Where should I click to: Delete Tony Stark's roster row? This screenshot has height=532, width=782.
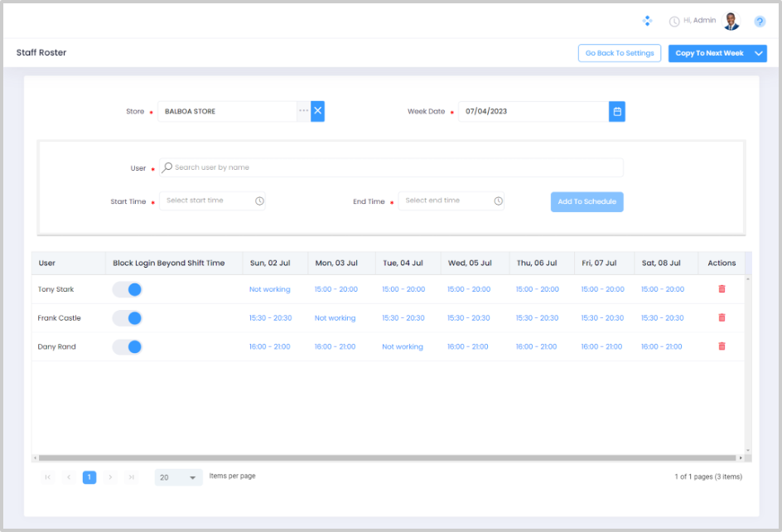pyautogui.click(x=722, y=289)
